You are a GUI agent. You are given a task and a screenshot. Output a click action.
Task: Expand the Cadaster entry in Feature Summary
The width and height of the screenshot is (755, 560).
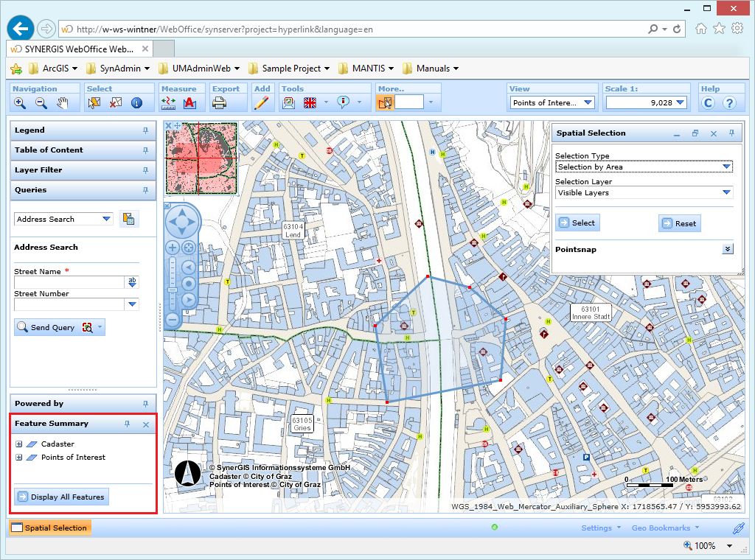point(18,444)
